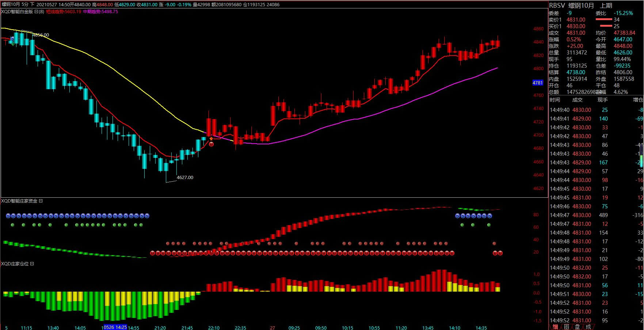Open the 图 chart tab
The height and width of the screenshot is (330, 644).
point(566,327)
